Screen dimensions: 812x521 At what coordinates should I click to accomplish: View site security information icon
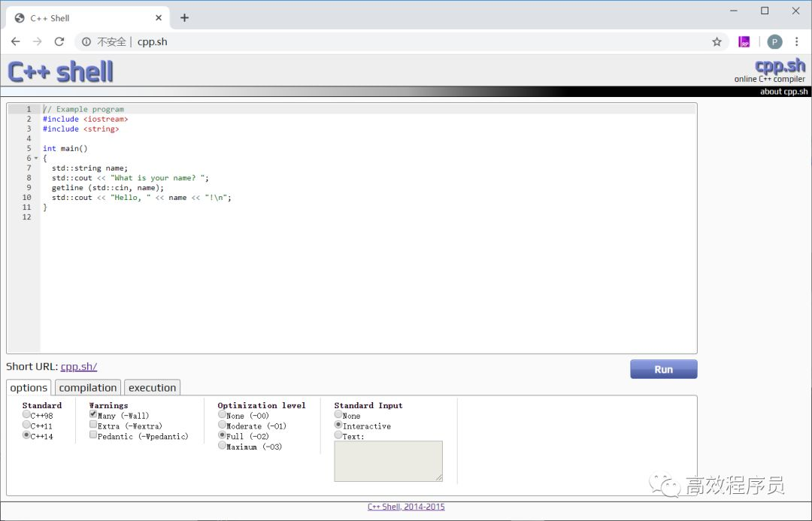point(86,42)
